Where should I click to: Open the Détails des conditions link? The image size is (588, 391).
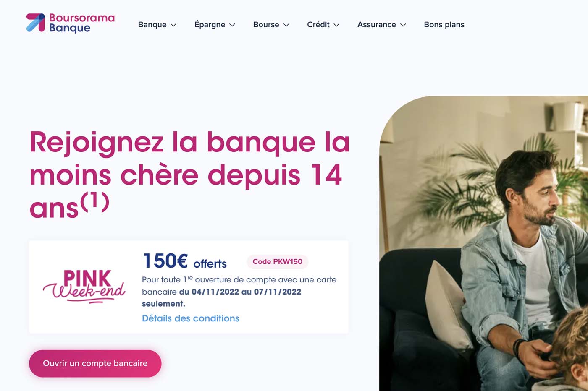click(191, 318)
